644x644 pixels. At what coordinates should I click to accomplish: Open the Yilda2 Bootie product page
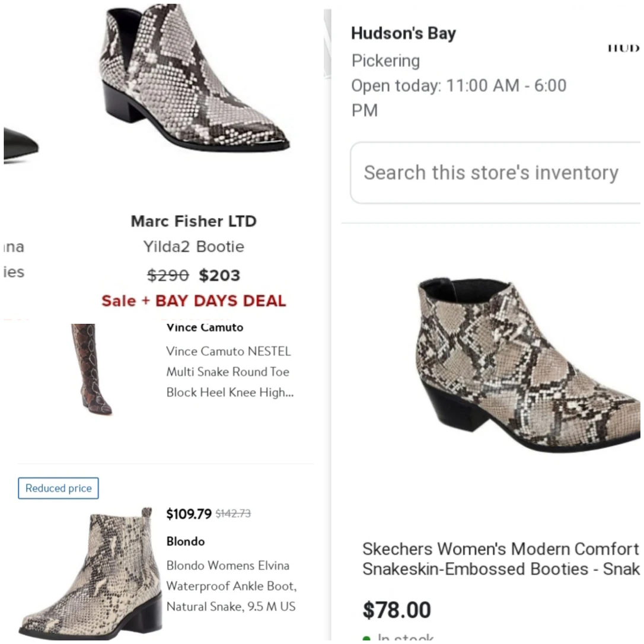point(193,247)
